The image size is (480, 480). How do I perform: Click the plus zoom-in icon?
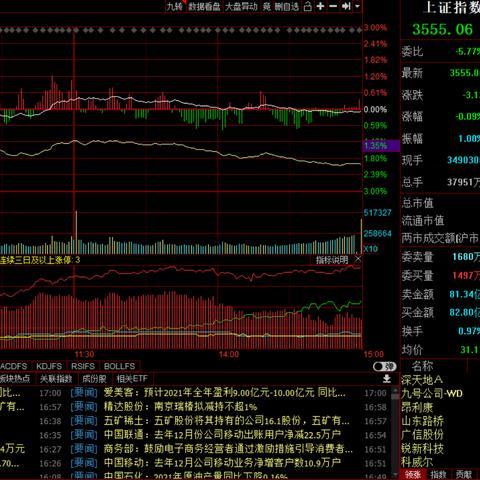(320, 6)
